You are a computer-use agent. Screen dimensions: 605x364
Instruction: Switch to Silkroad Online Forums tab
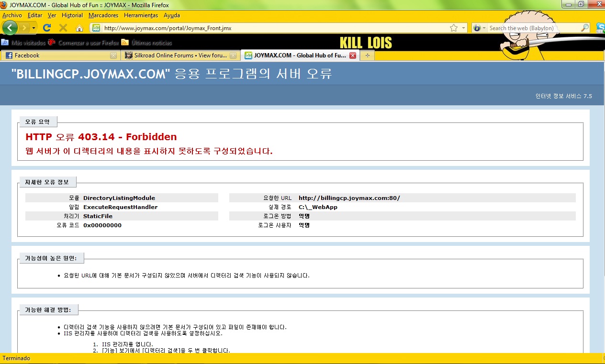tap(177, 55)
